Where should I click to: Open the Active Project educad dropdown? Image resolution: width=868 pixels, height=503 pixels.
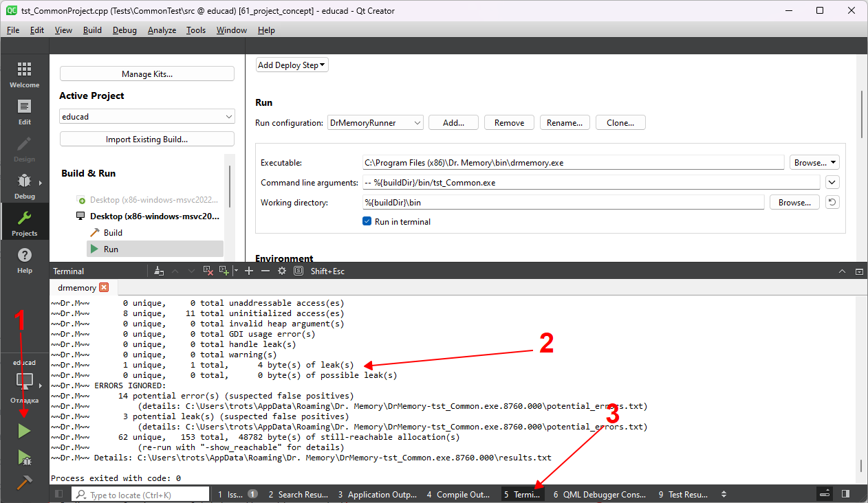point(147,117)
